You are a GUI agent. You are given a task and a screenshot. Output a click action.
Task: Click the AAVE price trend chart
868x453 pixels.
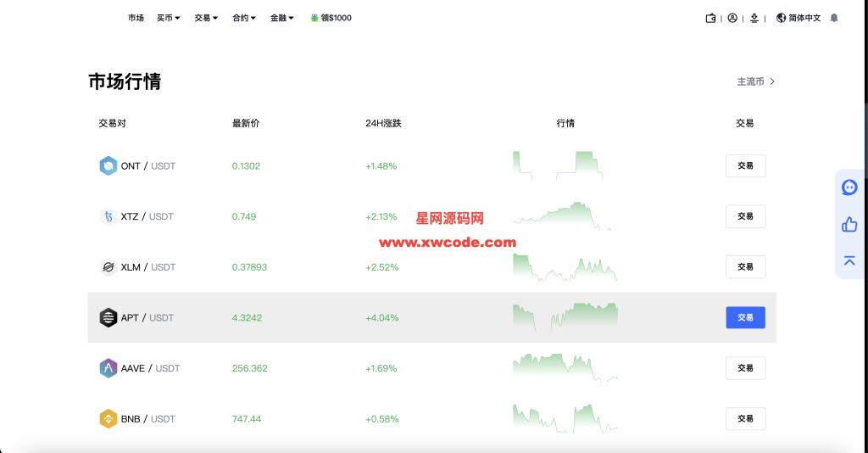[x=565, y=368]
